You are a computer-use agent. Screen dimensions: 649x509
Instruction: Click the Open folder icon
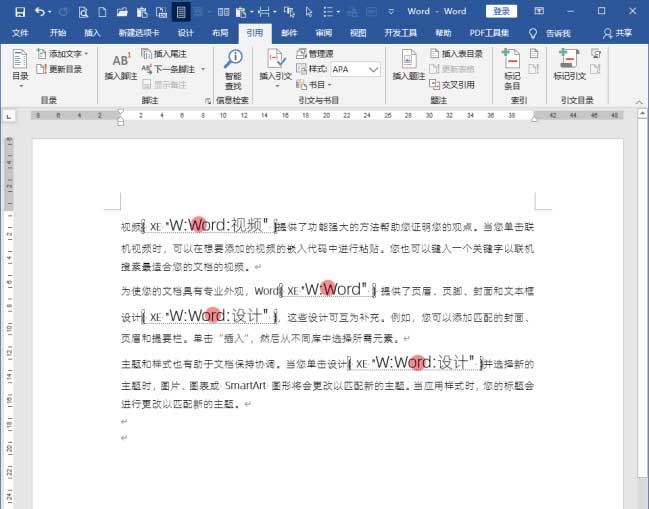[122, 12]
